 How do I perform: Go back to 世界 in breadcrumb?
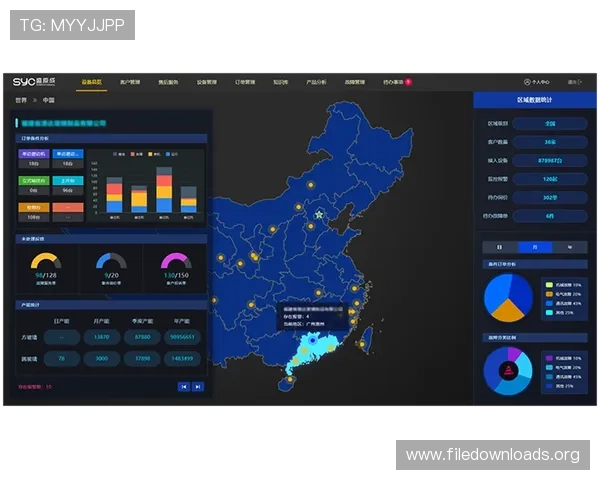click(x=21, y=100)
